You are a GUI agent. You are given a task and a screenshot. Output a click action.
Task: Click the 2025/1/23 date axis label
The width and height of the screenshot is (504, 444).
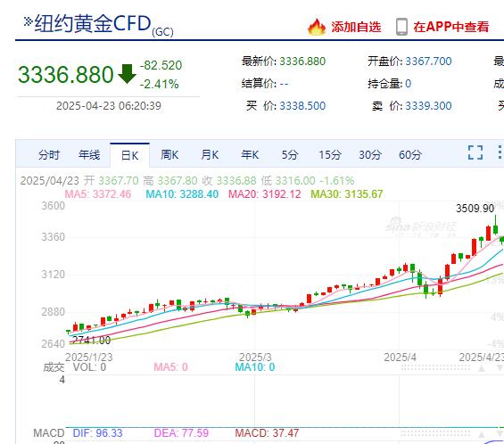89,358
